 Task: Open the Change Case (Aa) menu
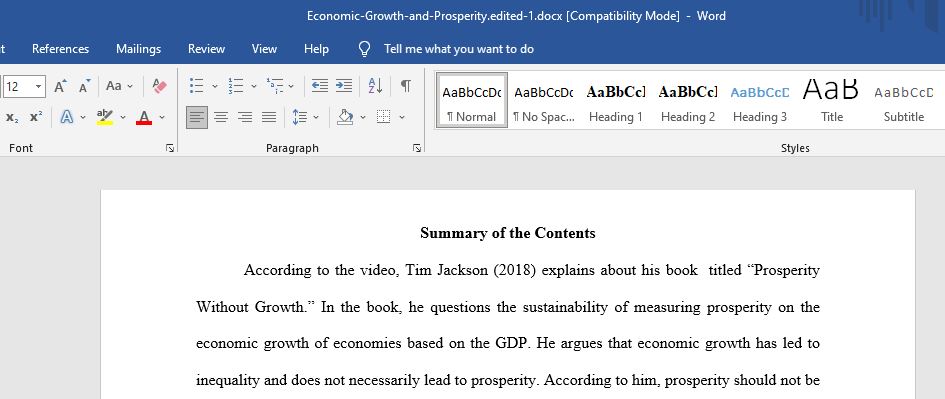coord(119,86)
